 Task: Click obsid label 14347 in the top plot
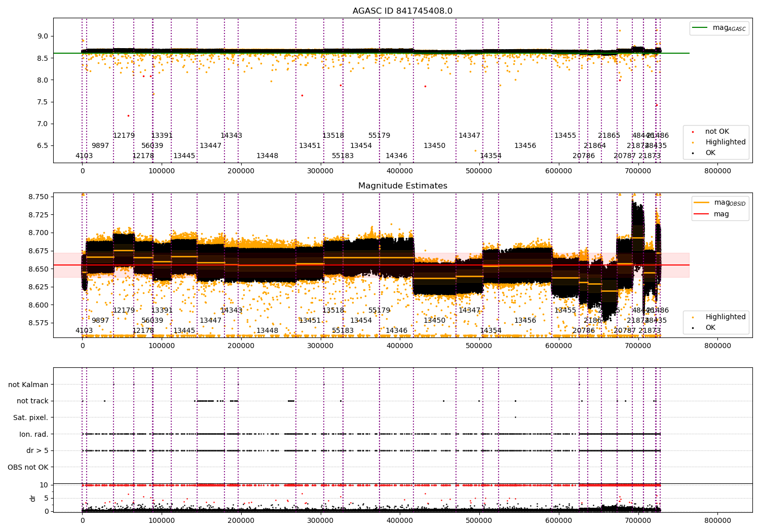tap(470, 136)
